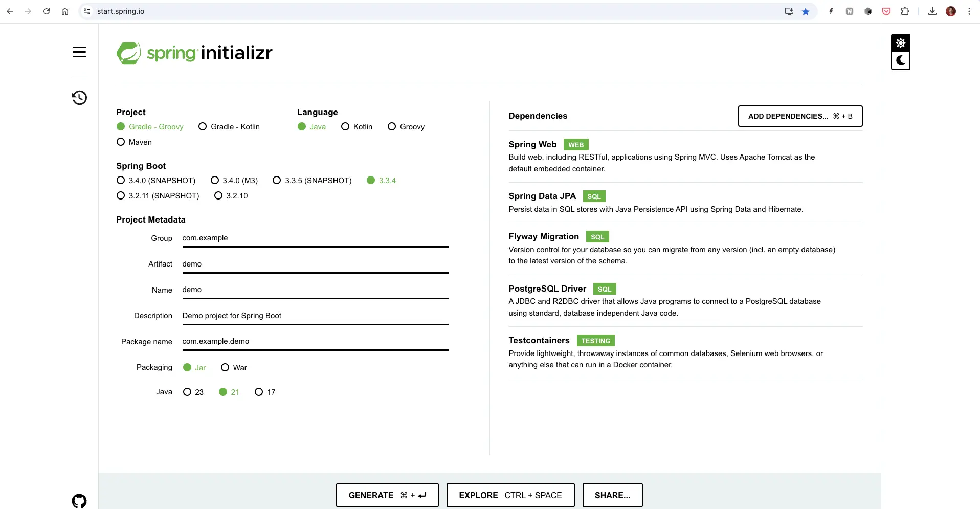The width and height of the screenshot is (980, 509).
Task: Edit the Name field
Action: 315,290
